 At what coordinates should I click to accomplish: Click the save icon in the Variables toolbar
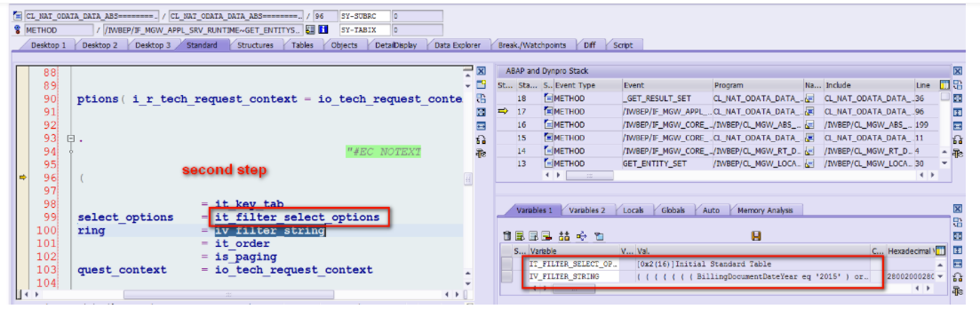(x=755, y=235)
